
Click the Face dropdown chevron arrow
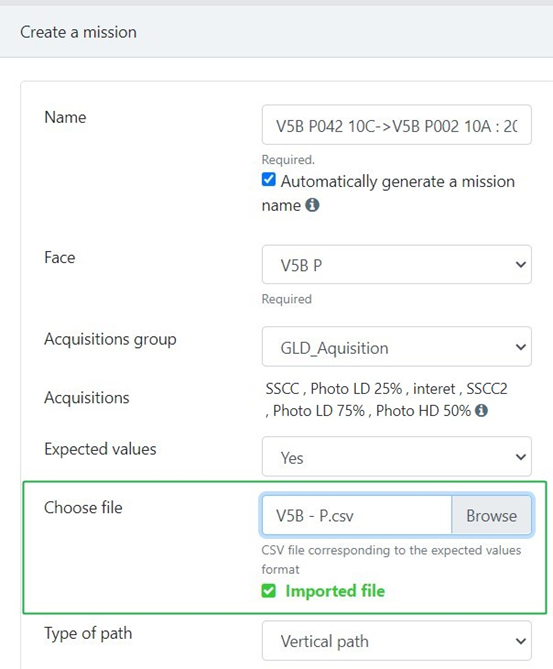(x=521, y=265)
